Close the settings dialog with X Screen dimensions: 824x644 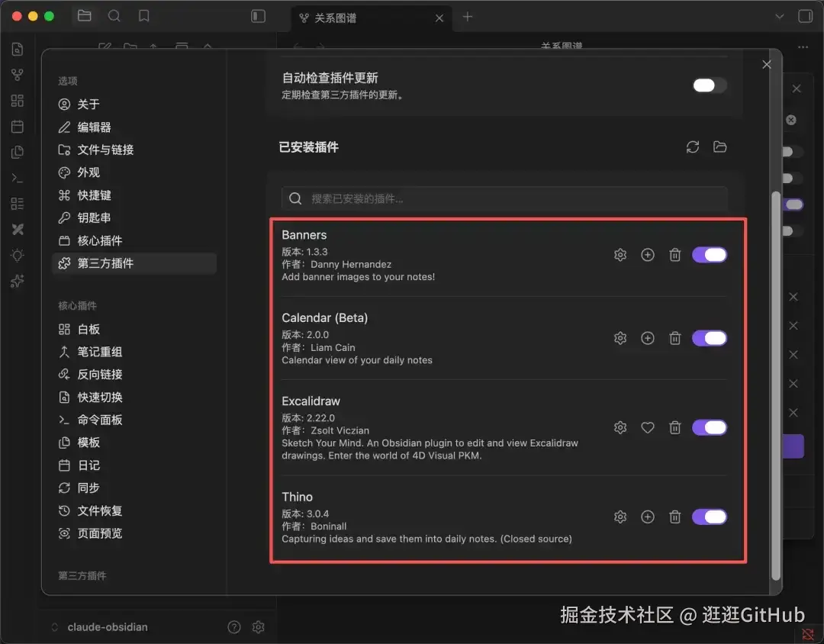pyautogui.click(x=767, y=64)
